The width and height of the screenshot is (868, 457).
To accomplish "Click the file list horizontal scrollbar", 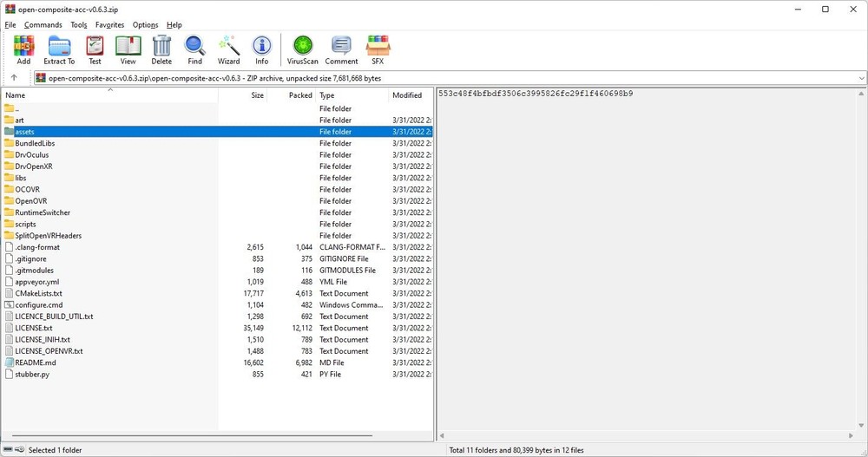I will 192,436.
